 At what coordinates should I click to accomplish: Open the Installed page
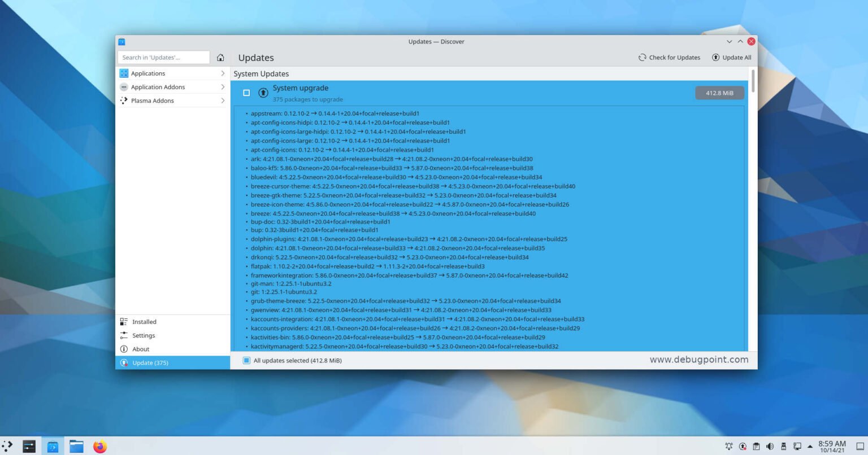(x=173, y=322)
